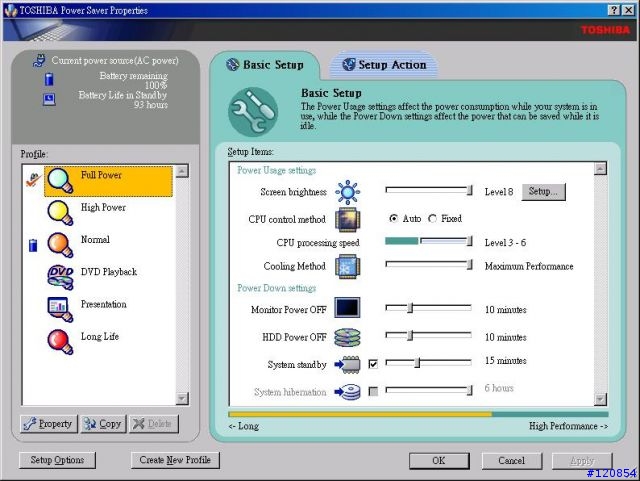Click the Monitor Power OFF screen icon

point(347,307)
